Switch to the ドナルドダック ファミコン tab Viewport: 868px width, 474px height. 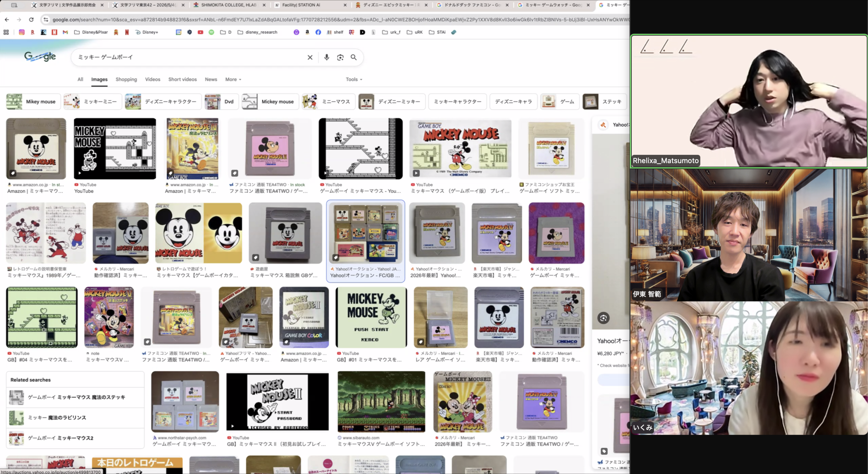(x=473, y=5)
